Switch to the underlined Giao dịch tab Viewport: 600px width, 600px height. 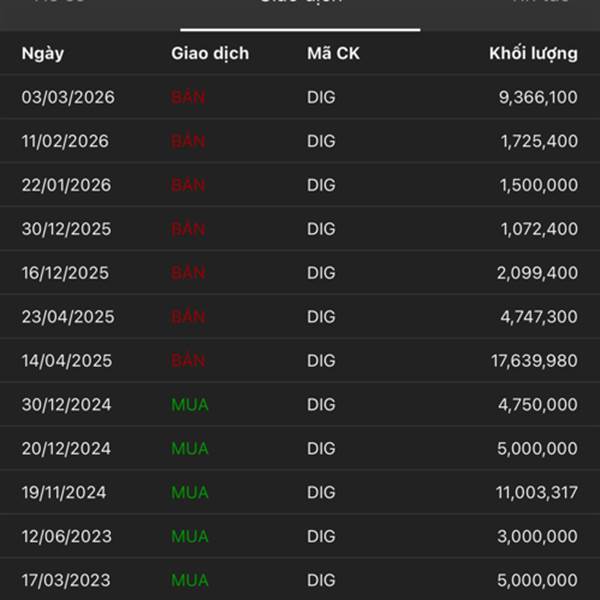click(x=300, y=5)
